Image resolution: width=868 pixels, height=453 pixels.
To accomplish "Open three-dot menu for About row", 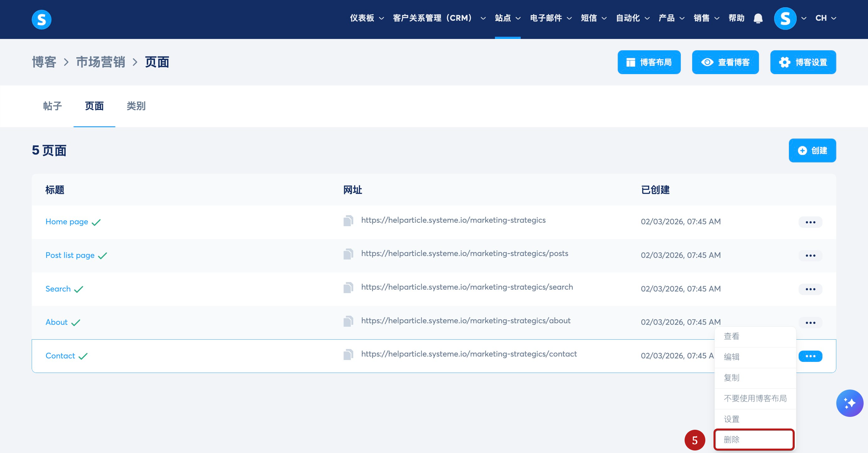I will tap(810, 323).
